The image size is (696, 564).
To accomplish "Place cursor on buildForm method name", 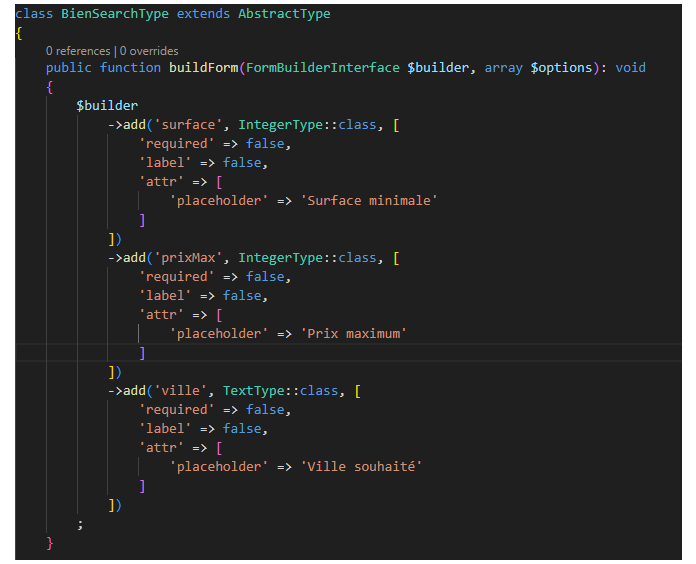I will (x=204, y=67).
